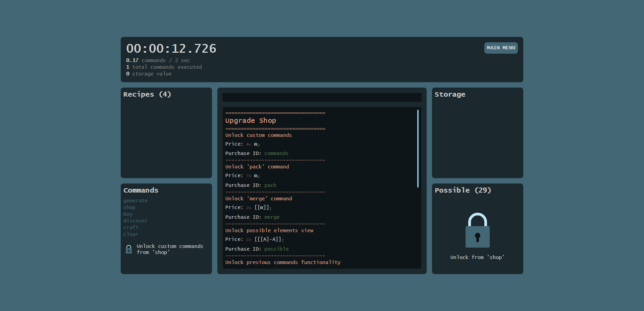
Task: Click the large padlock icon in Possible panel
Action: [477, 230]
